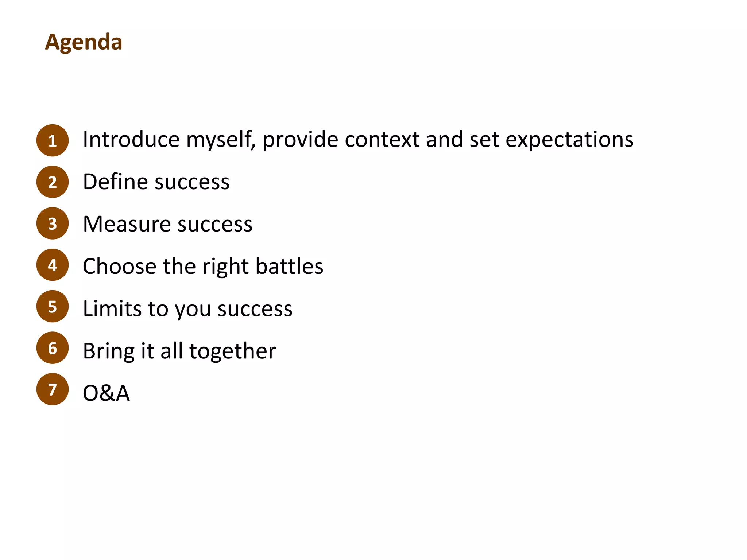
Task: Click the Agenda slide title
Action: click(x=84, y=42)
